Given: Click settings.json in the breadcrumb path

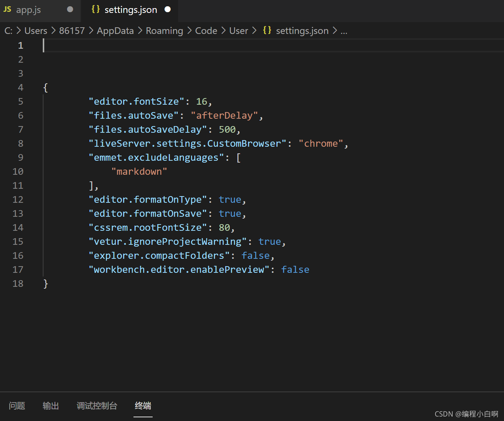Looking at the screenshot, I should [x=302, y=31].
